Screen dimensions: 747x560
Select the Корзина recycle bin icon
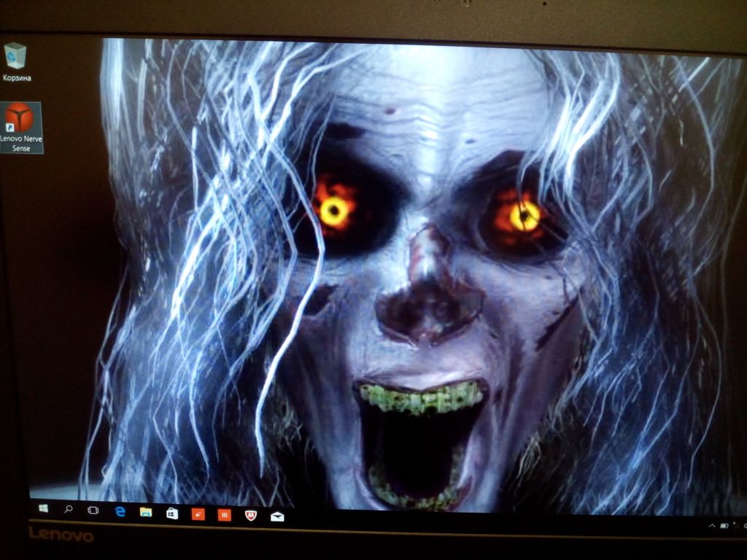[15, 56]
